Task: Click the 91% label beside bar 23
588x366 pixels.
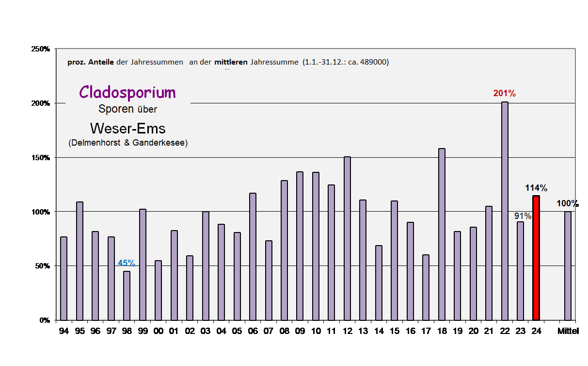Action: point(523,216)
